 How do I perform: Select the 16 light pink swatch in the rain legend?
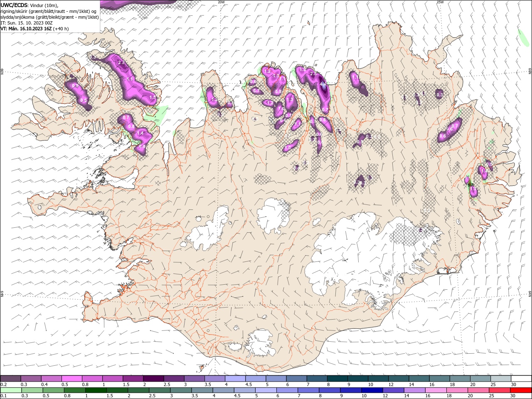pos(436,390)
